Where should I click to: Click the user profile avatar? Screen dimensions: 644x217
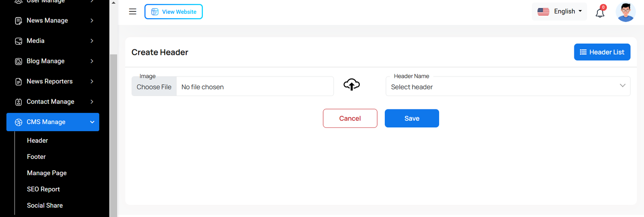pos(625,12)
